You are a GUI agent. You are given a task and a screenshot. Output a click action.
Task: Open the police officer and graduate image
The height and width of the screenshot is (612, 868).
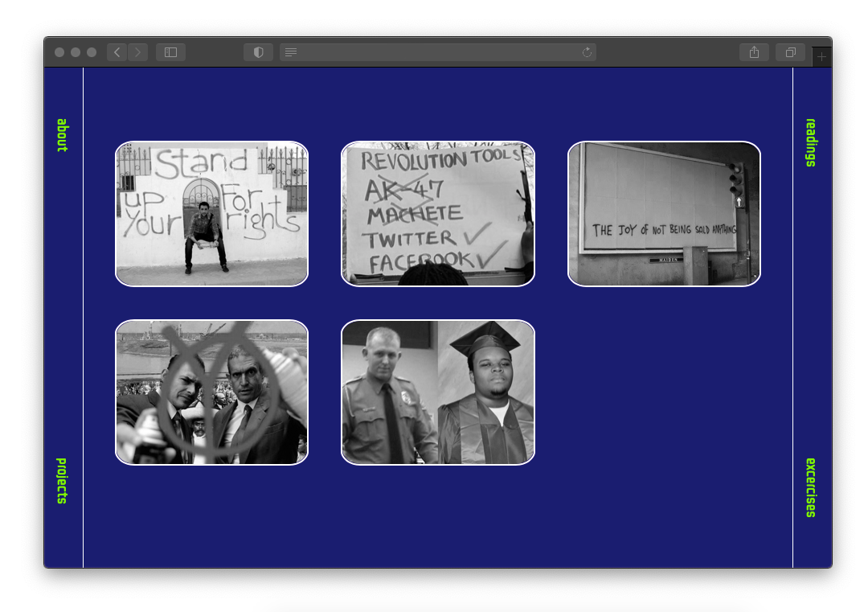438,392
